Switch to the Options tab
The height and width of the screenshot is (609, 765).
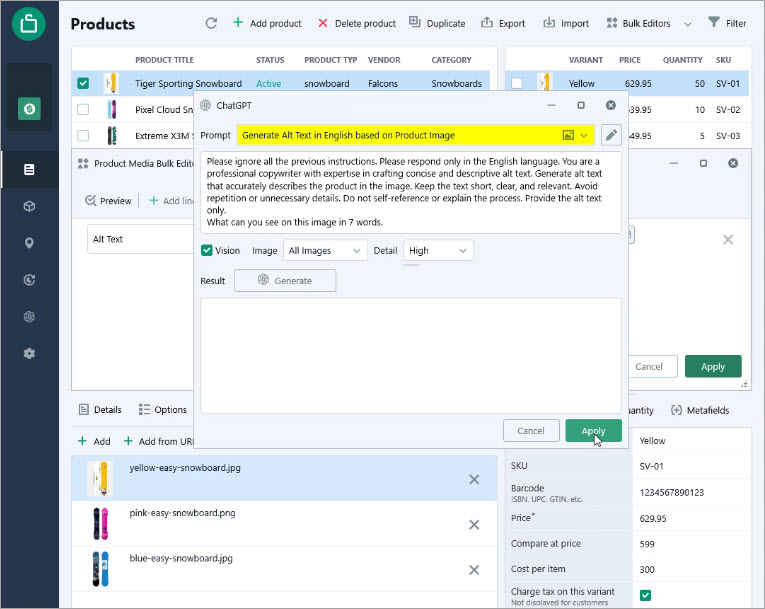[162, 409]
